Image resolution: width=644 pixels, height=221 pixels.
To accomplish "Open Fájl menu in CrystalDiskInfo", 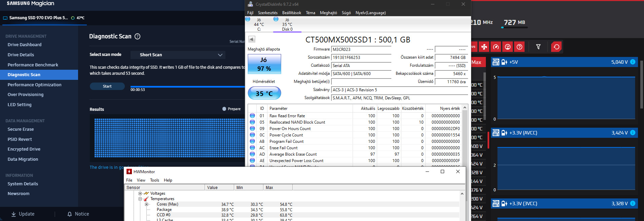I will pos(250,13).
